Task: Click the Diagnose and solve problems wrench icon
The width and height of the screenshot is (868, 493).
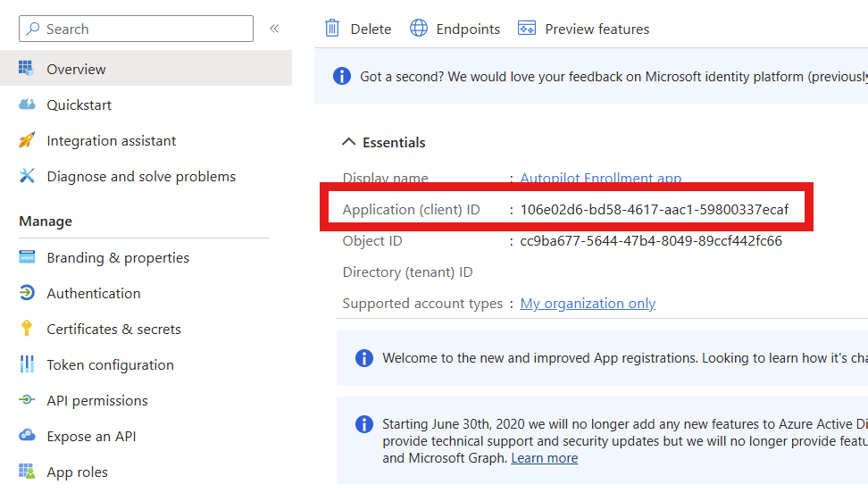Action: point(27,177)
